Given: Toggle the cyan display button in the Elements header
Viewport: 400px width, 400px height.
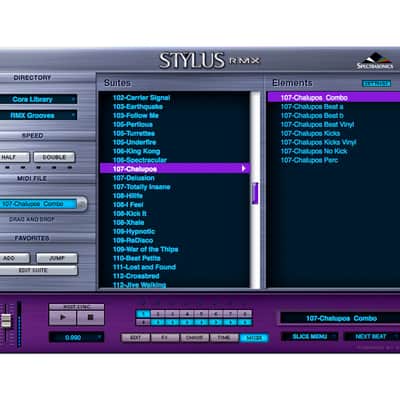Looking at the screenshot, I should pyautogui.click(x=376, y=84).
